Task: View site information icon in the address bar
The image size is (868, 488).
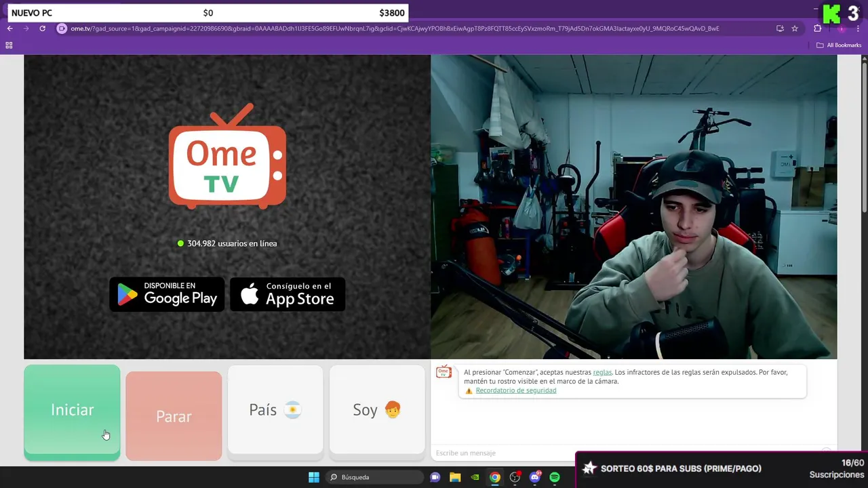Action: [x=62, y=28]
